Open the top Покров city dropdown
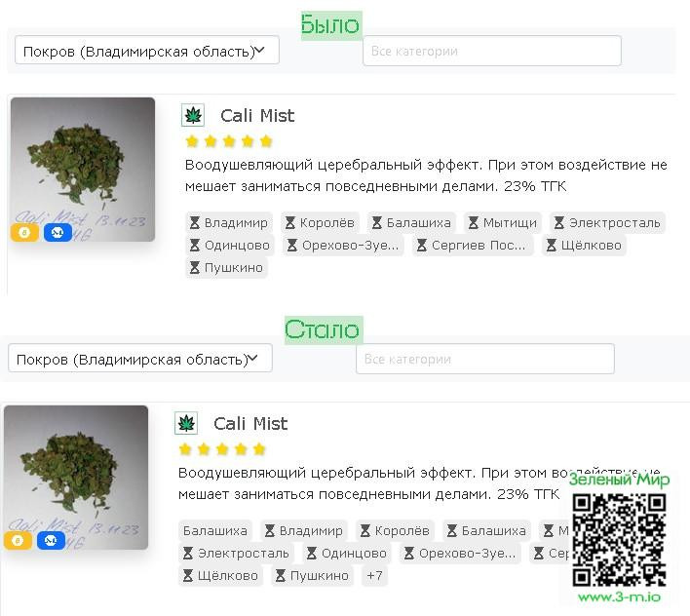Viewport: 690px width, 616px height. tap(147, 50)
